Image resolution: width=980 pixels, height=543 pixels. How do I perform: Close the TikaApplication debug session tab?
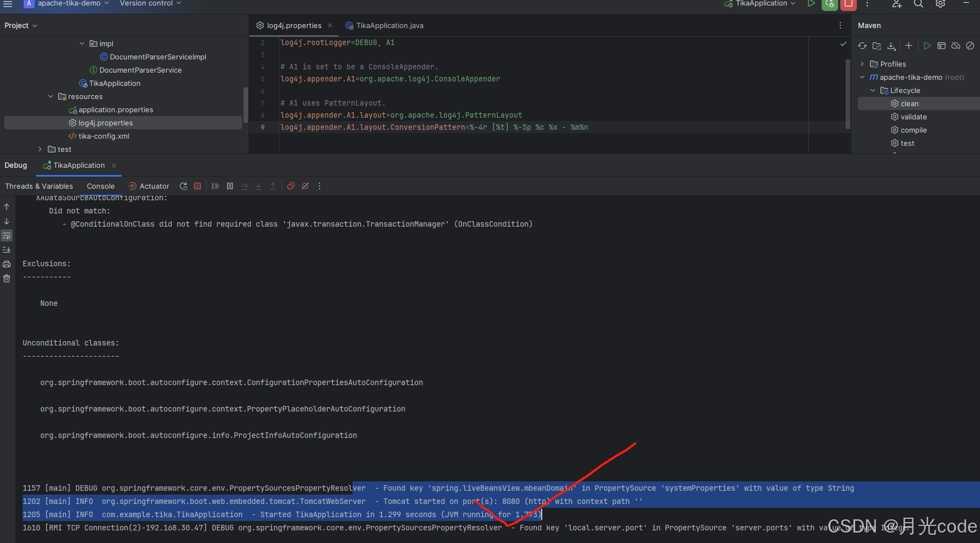114,166
